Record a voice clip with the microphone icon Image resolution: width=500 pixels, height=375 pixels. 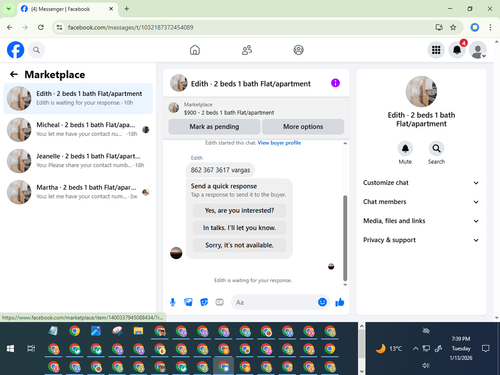click(x=173, y=302)
